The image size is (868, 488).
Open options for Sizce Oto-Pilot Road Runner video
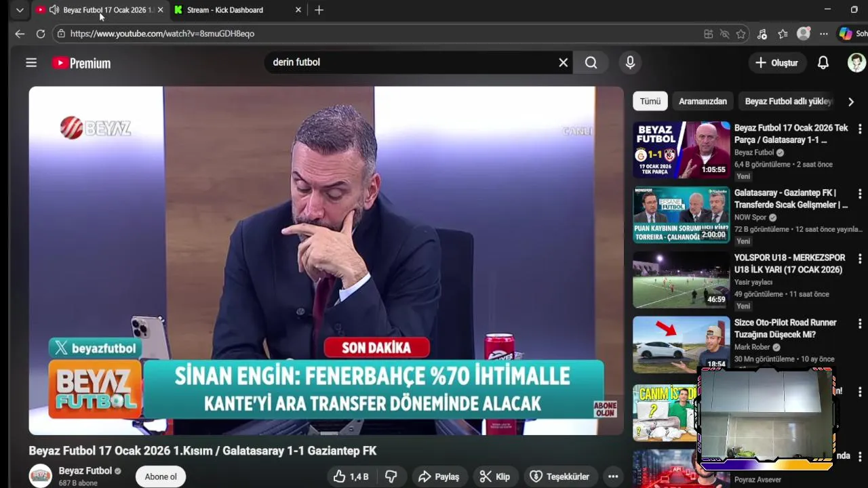860,324
